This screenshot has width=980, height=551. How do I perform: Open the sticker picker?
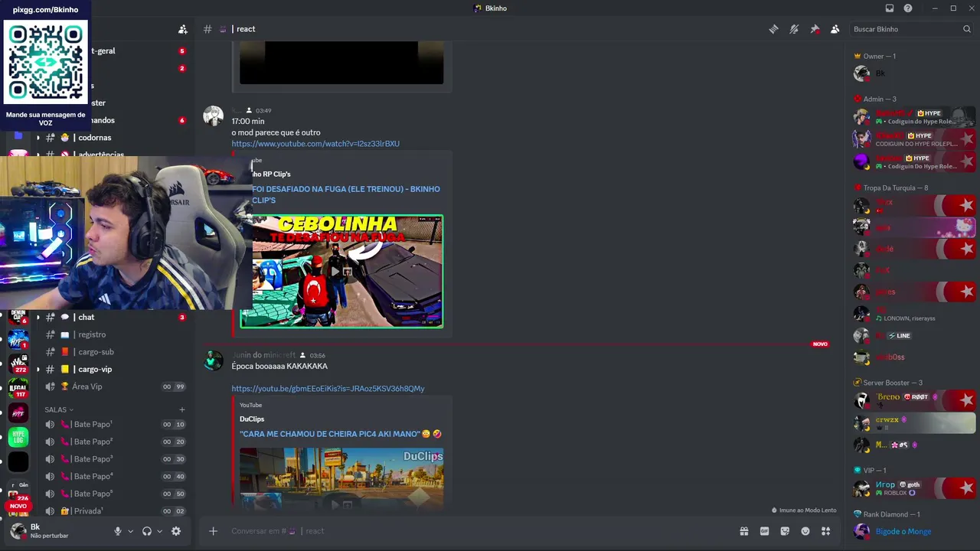(785, 531)
